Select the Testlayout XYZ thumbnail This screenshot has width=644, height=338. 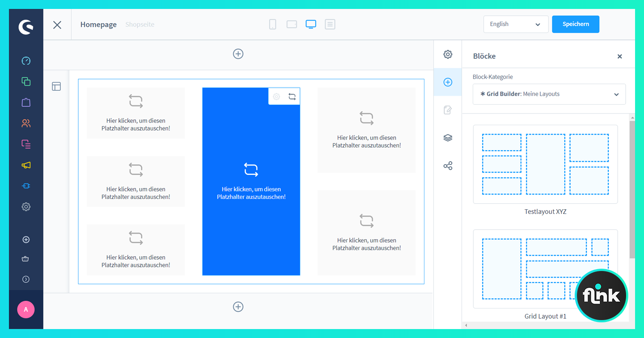[545, 164]
